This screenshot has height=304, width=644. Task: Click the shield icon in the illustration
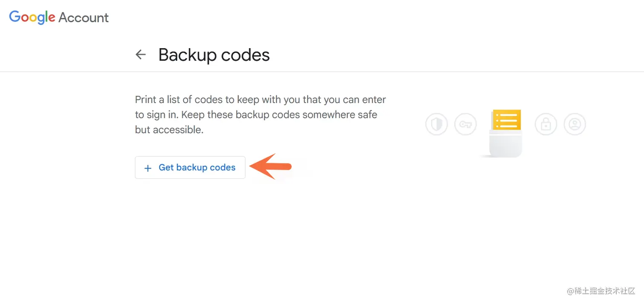click(437, 124)
